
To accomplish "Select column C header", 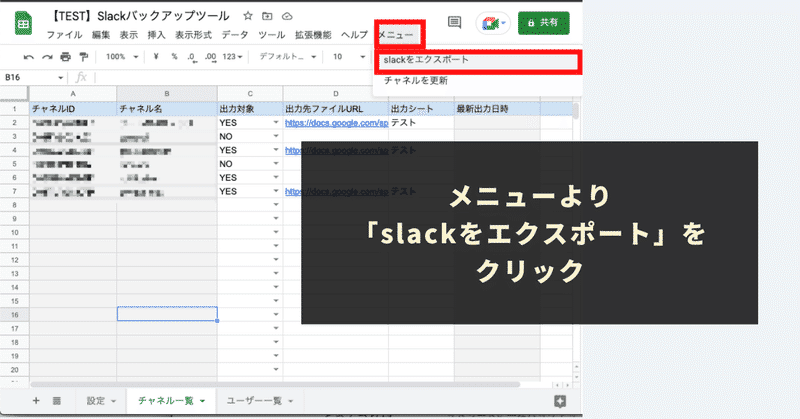I will point(250,94).
